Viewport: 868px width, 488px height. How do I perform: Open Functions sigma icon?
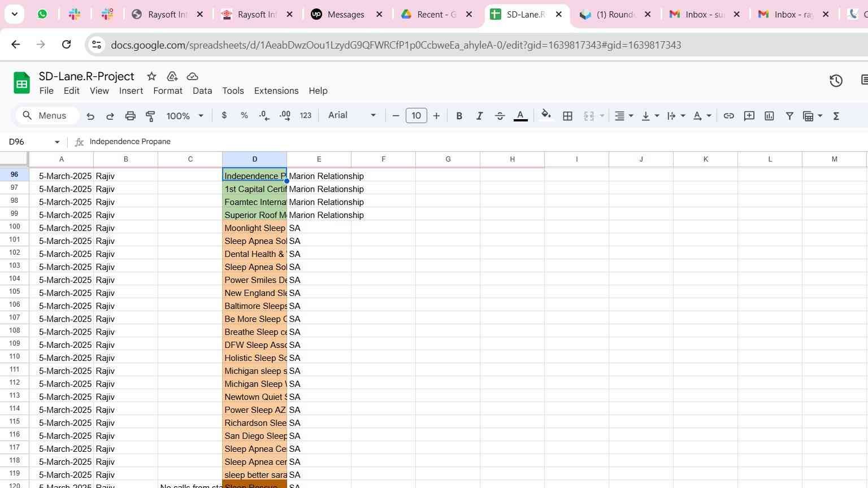pos(836,116)
